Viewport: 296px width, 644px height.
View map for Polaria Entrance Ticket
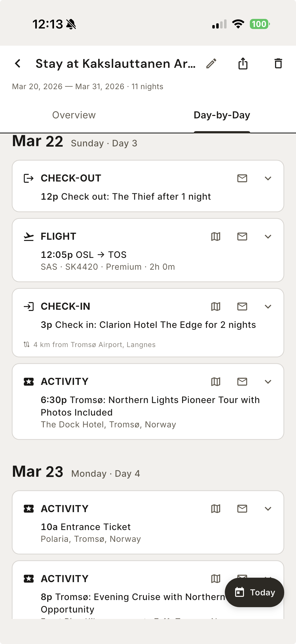pyautogui.click(x=215, y=508)
